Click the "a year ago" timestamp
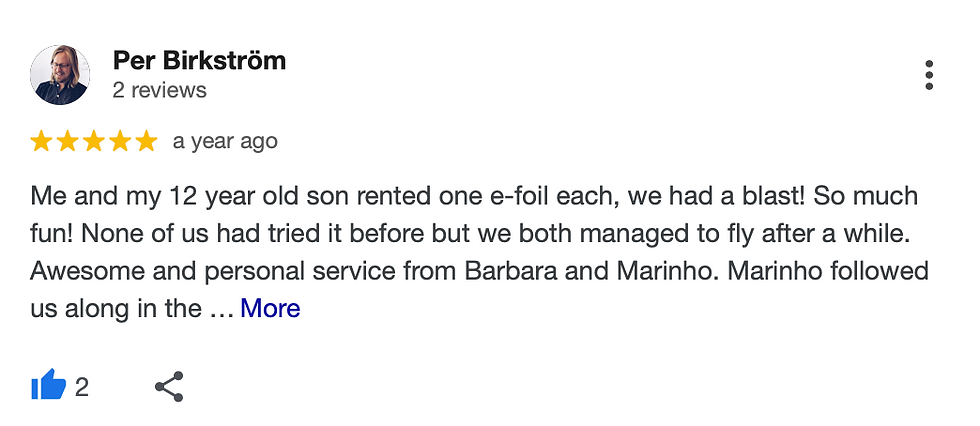The width and height of the screenshot is (980, 426). point(225,142)
